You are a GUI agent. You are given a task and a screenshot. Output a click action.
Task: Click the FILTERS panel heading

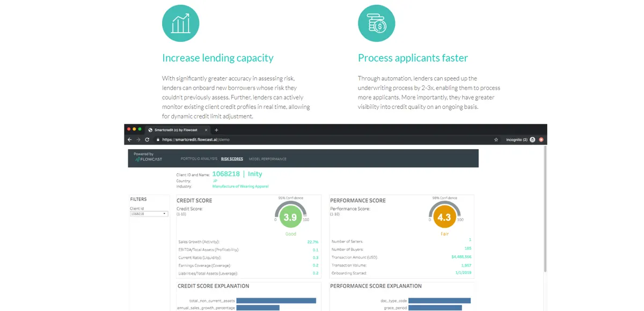point(138,199)
